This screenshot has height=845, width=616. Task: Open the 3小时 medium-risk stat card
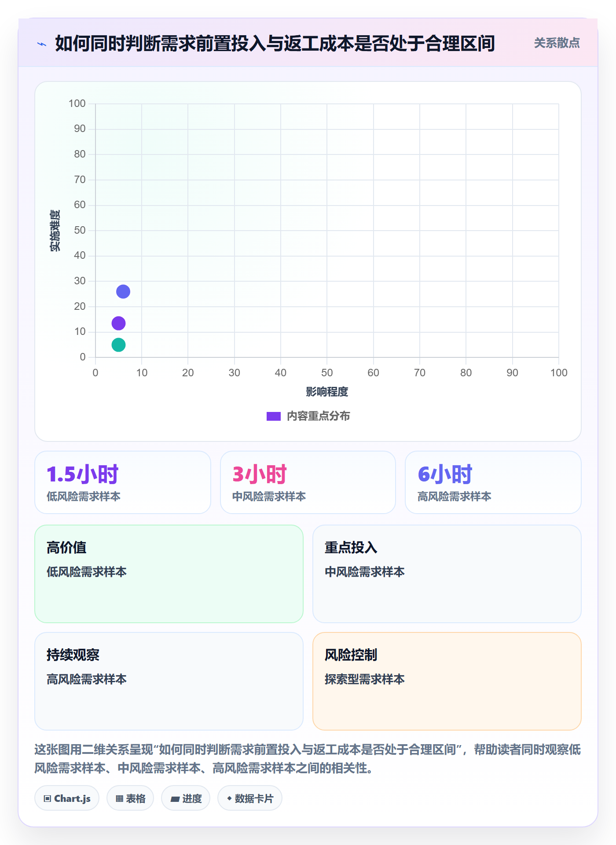coord(308,482)
